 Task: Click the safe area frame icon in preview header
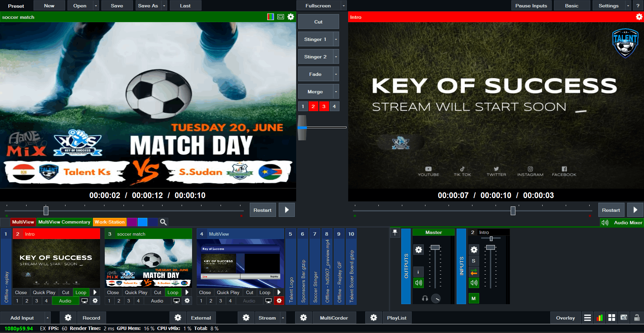click(x=281, y=17)
